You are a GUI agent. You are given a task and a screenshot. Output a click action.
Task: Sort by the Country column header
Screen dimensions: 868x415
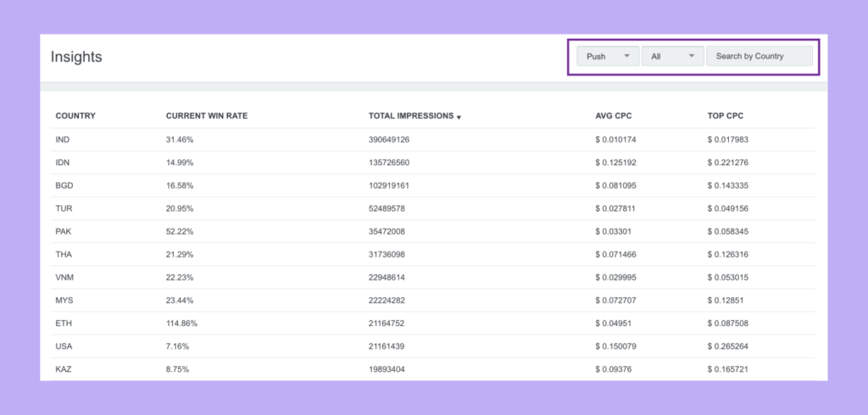[x=75, y=115]
